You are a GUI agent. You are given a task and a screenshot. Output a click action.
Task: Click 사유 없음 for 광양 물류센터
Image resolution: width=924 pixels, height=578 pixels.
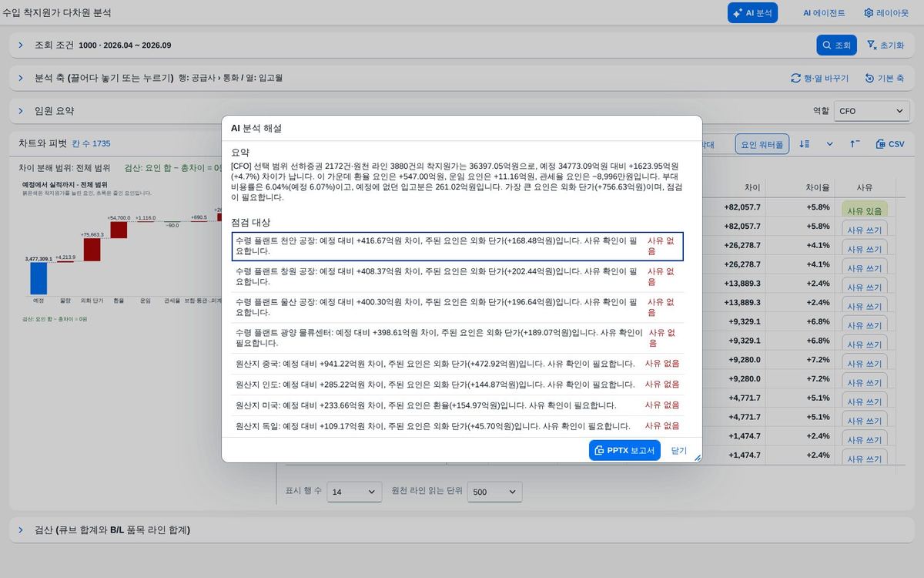[662, 338]
